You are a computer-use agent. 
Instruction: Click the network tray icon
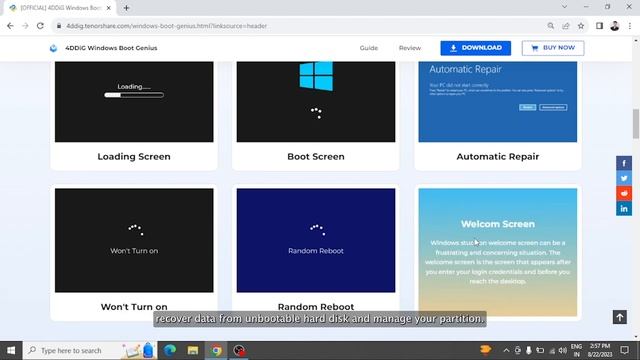[x=551, y=350]
